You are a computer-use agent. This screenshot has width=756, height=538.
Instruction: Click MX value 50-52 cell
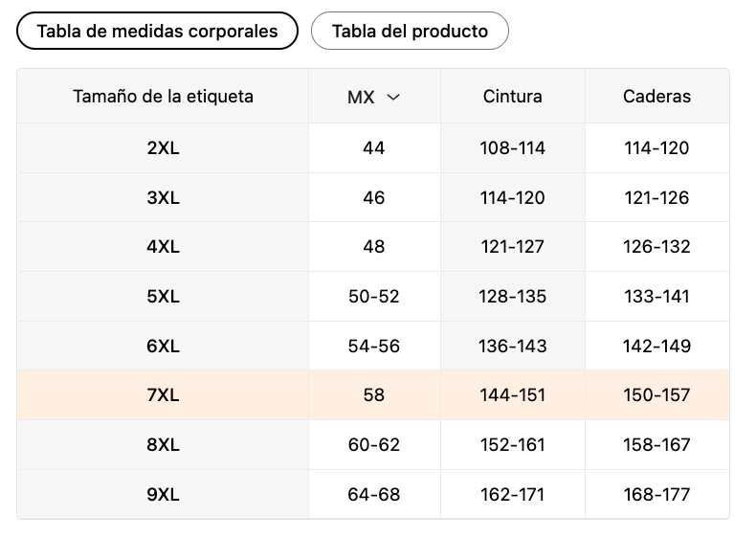(374, 297)
